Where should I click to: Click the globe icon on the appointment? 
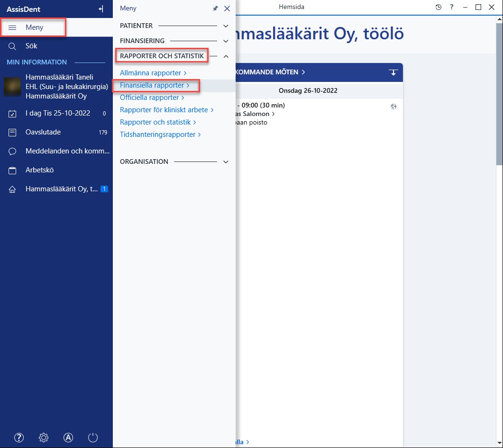pos(393,107)
